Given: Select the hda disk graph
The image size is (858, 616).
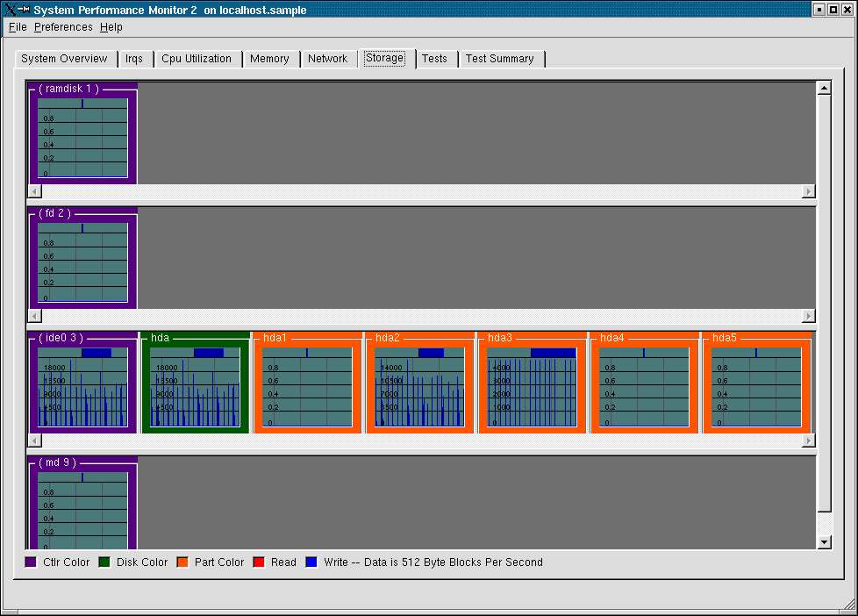Looking at the screenshot, I should (195, 387).
